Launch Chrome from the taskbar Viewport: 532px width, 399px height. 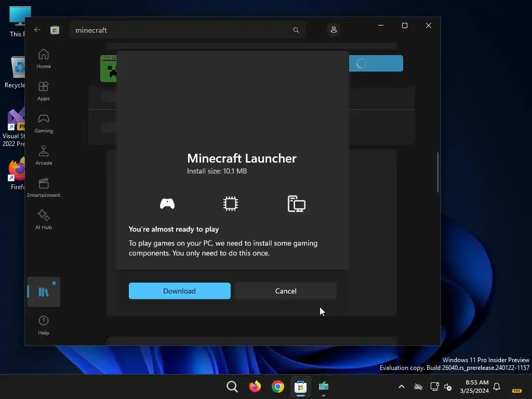coord(277,387)
